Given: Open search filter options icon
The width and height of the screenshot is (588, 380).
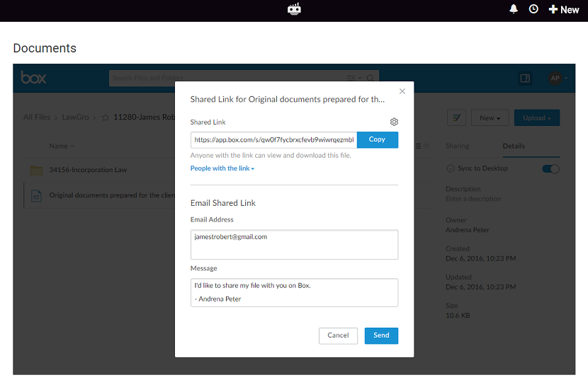Looking at the screenshot, I should tap(354, 78).
